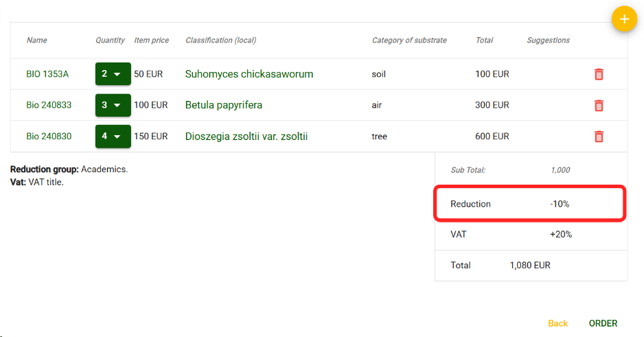The image size is (644, 337).
Task: View Dioszegia zsoltii var. zsoltii
Action: 246,137
